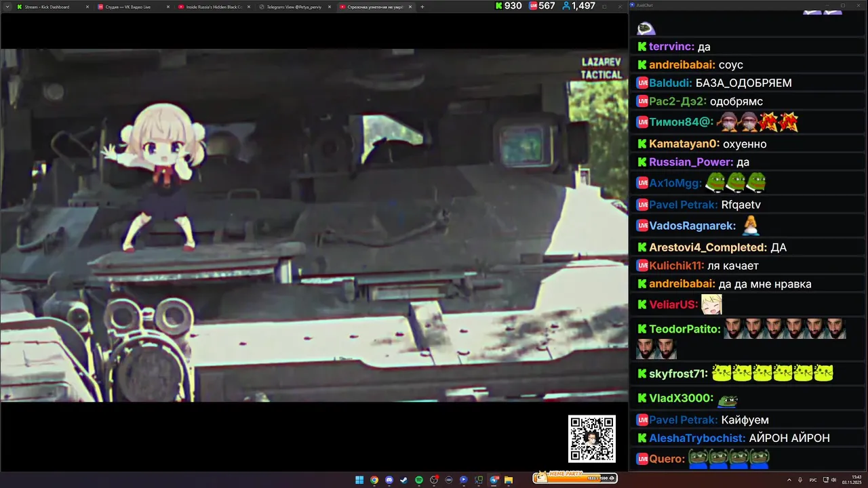Click the emote in VadosRagnarek's message

(750, 225)
